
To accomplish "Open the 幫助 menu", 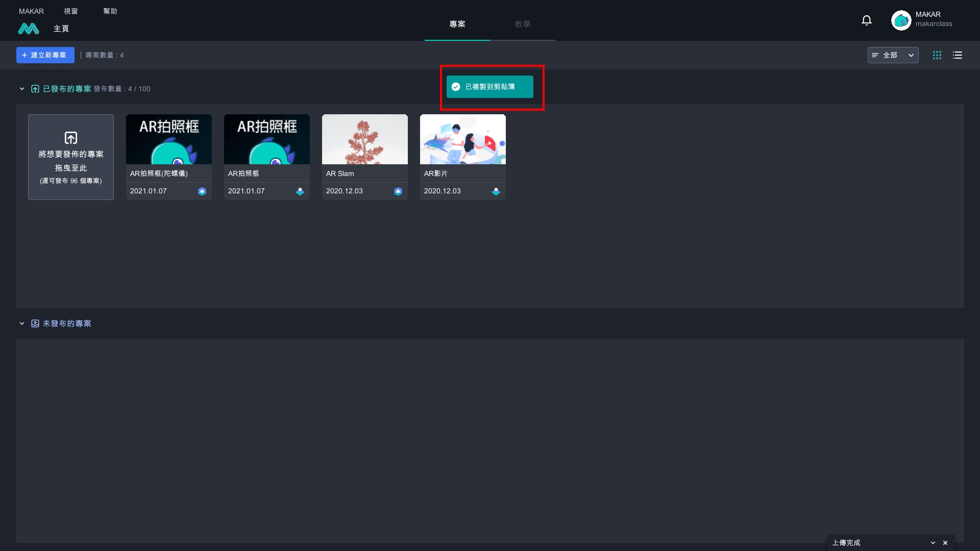I will click(110, 11).
